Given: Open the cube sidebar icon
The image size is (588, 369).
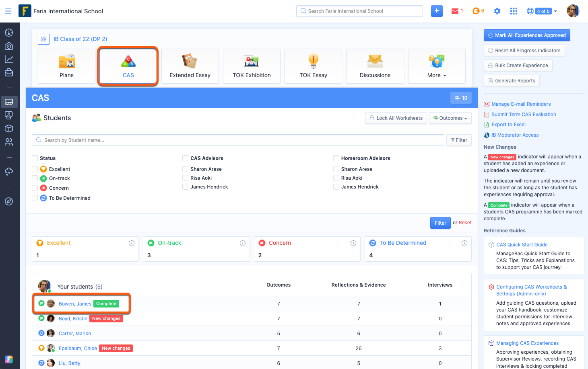Looking at the screenshot, I should tap(9, 129).
